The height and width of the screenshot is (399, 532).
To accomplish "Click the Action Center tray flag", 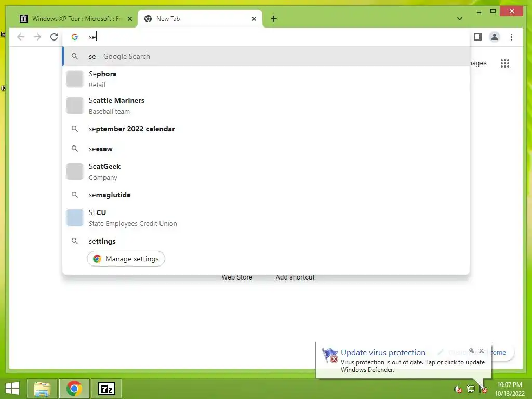I will coord(483,389).
